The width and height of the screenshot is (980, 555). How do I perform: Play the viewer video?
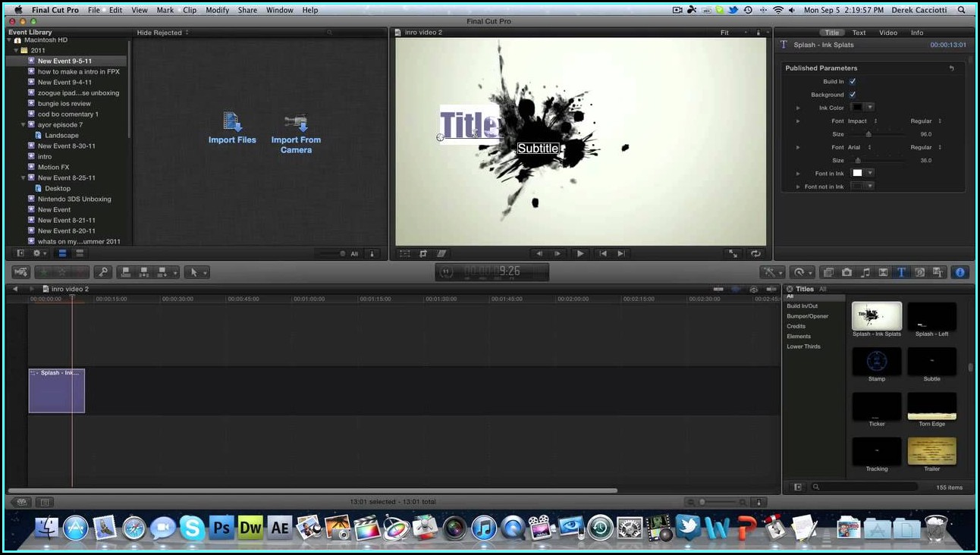pos(580,254)
